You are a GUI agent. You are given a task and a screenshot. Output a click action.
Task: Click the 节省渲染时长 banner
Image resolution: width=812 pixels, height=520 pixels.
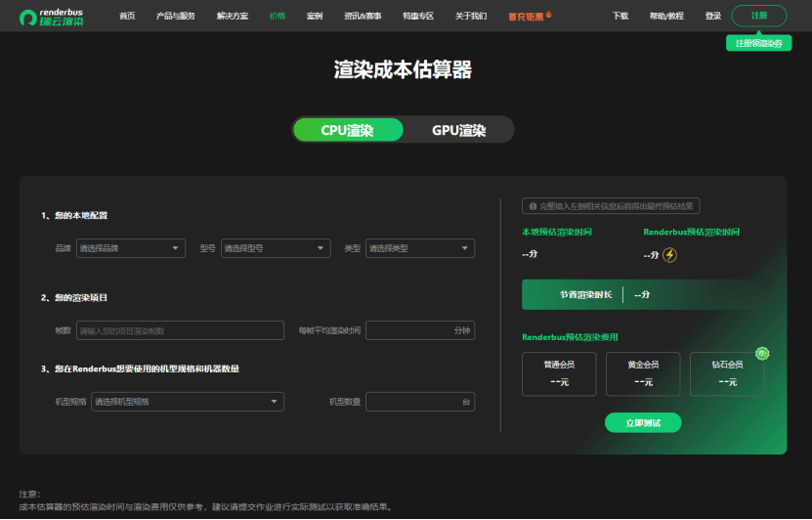tap(642, 295)
